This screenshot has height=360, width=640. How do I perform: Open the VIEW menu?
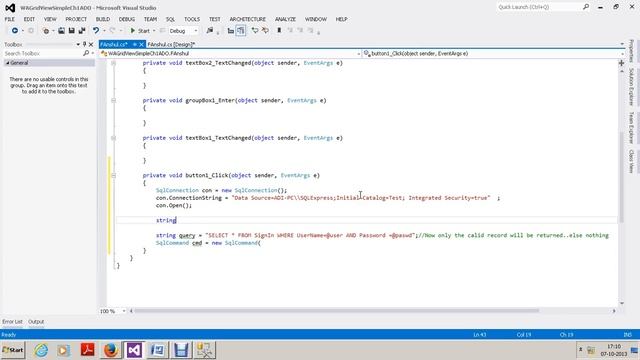(50, 19)
